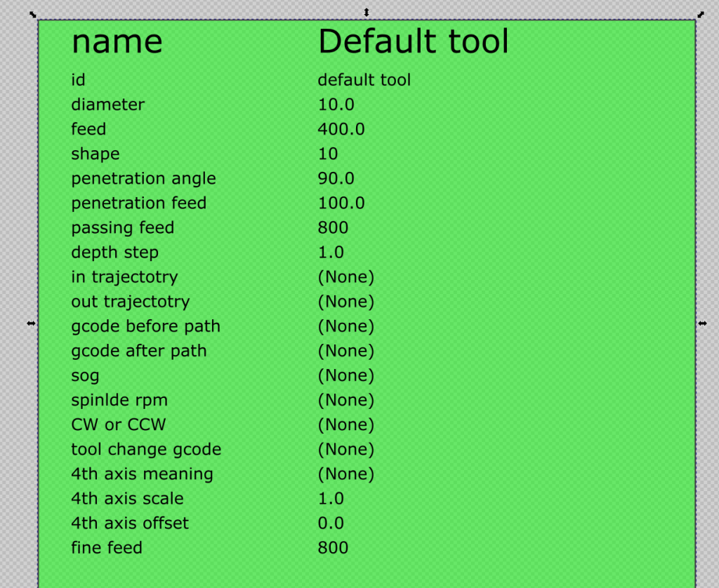Click the depth step value 1.0
This screenshot has width=719, height=588.
click(x=331, y=252)
